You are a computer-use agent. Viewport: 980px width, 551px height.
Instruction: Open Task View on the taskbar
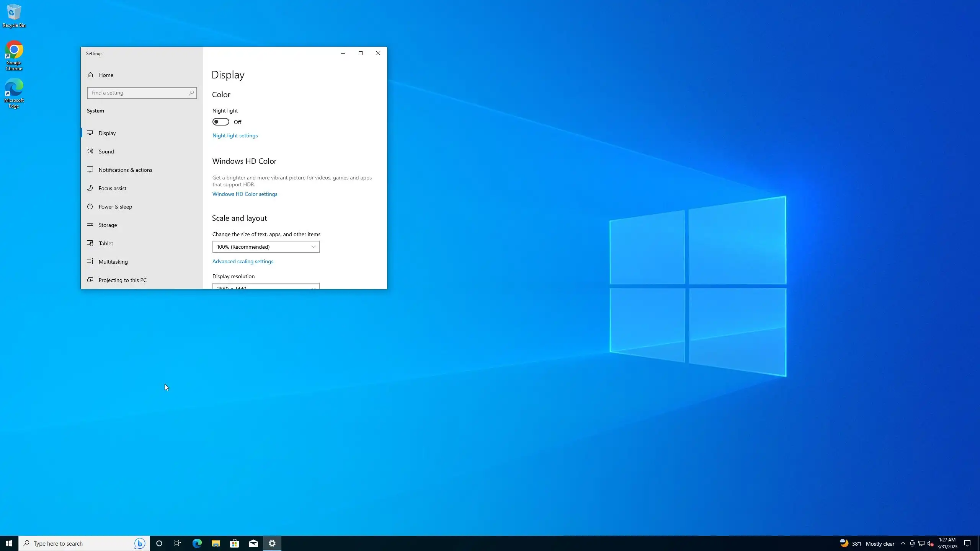tap(178, 543)
